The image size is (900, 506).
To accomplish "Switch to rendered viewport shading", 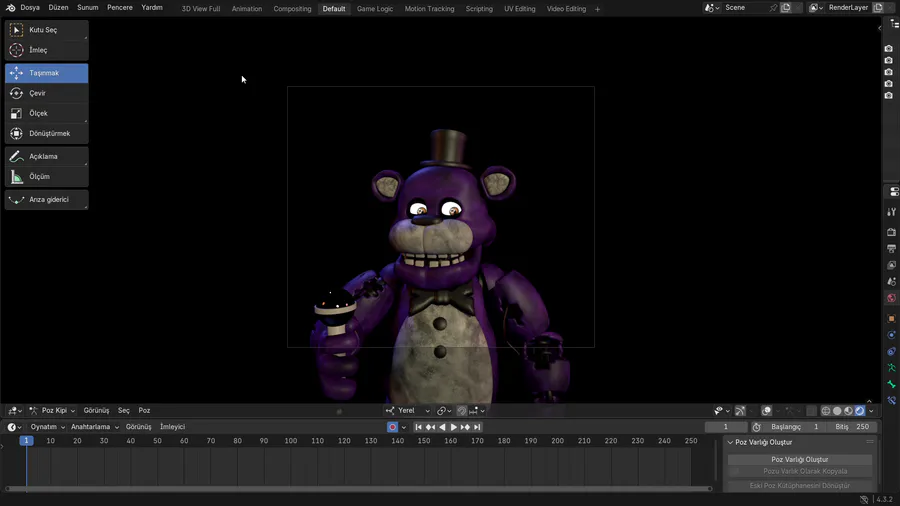I will point(860,411).
